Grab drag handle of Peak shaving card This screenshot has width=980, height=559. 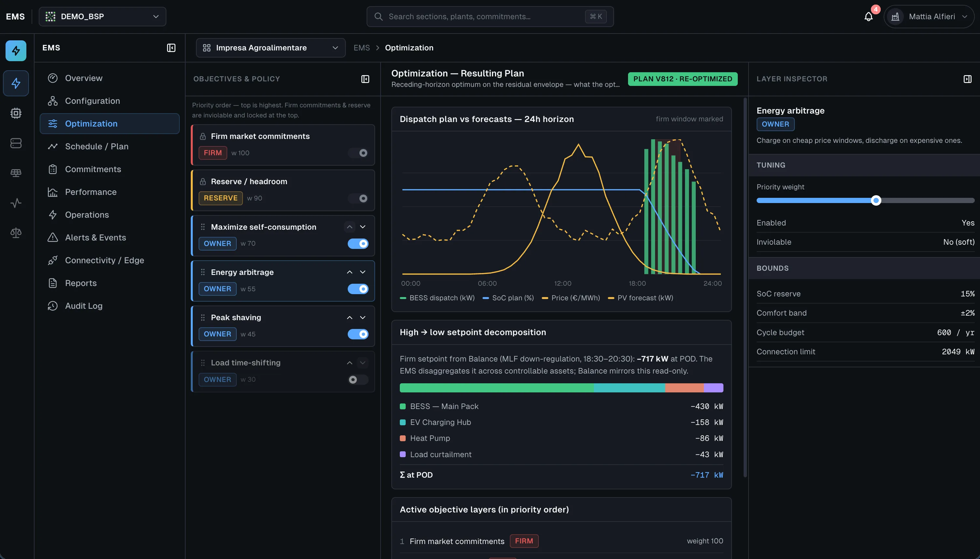point(203,318)
